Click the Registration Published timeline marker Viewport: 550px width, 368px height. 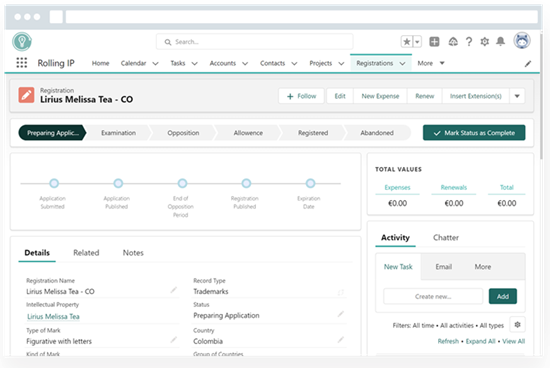pos(246,183)
